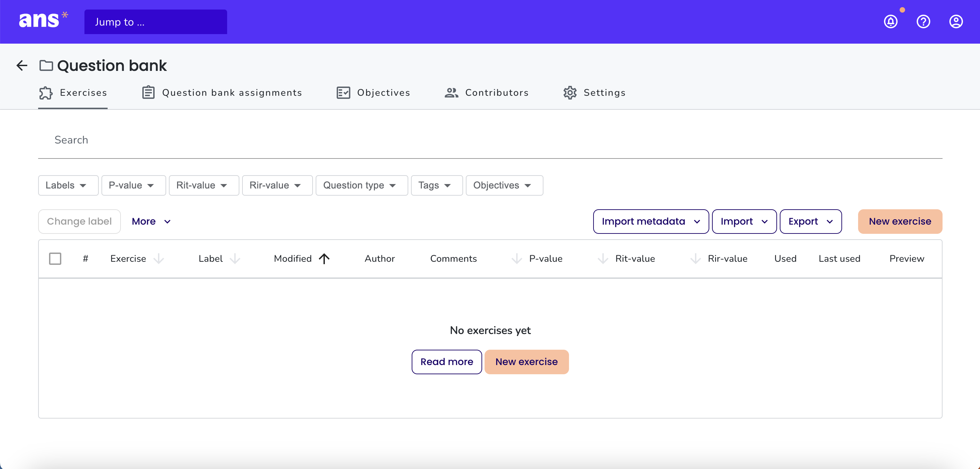Open the Objectives filter dropdown

click(504, 185)
